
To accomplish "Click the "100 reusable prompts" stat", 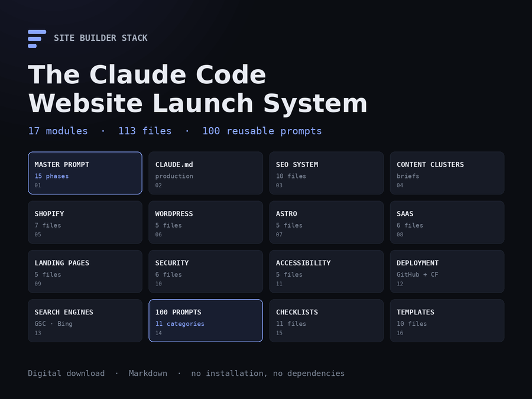I will pos(262,131).
